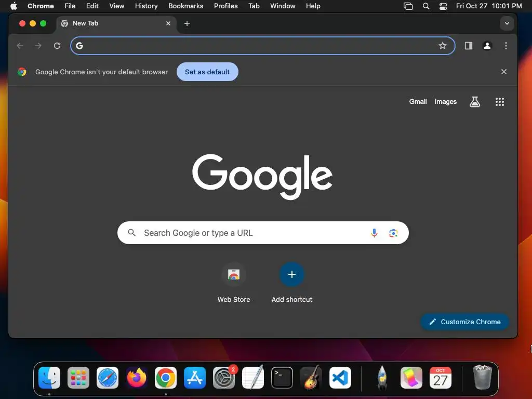Select the New Tab tab
532x399 pixels.
115,23
